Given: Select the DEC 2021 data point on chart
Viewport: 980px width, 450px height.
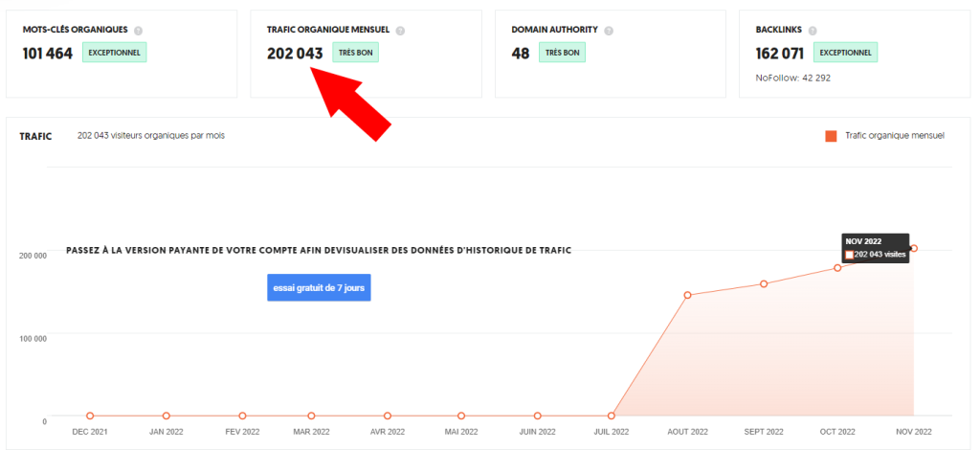Looking at the screenshot, I should 90,416.
